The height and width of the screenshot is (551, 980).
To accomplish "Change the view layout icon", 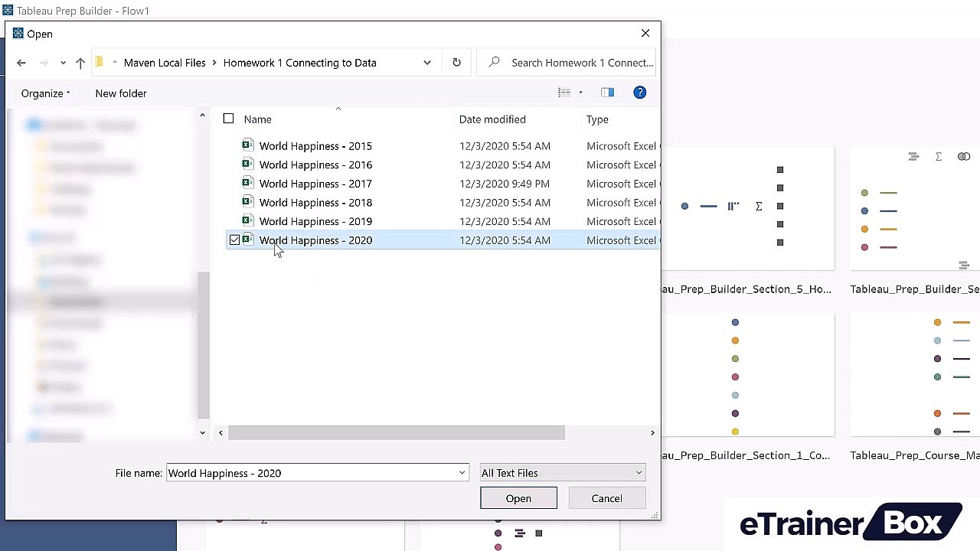I will point(564,93).
